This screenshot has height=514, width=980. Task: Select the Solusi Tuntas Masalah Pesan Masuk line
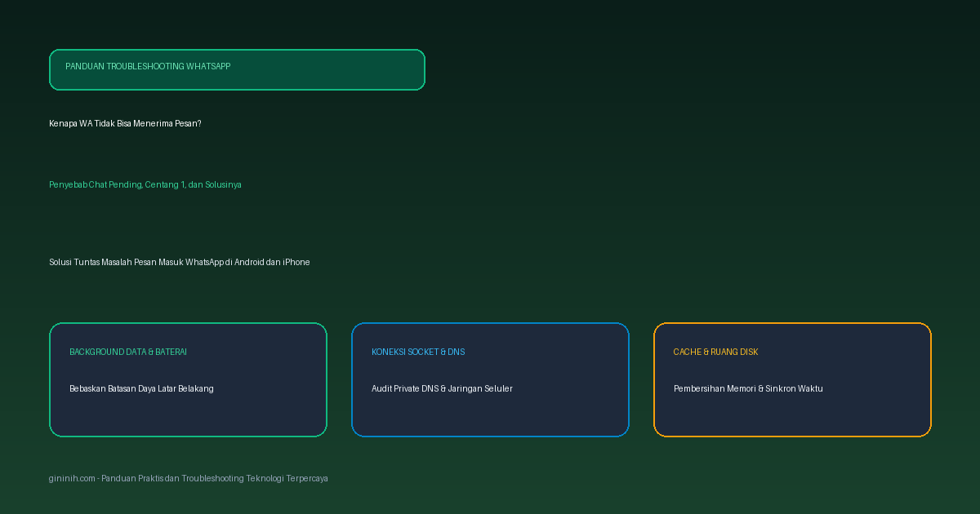(180, 262)
